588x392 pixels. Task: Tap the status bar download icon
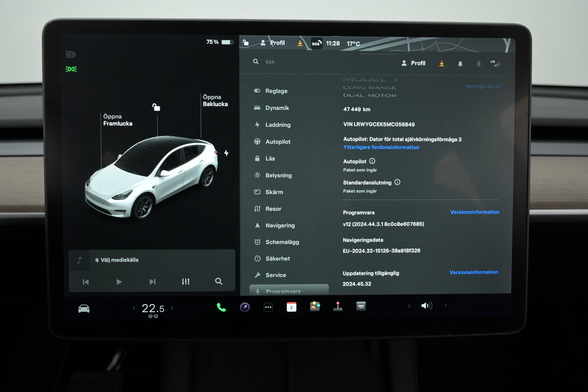[x=300, y=43]
